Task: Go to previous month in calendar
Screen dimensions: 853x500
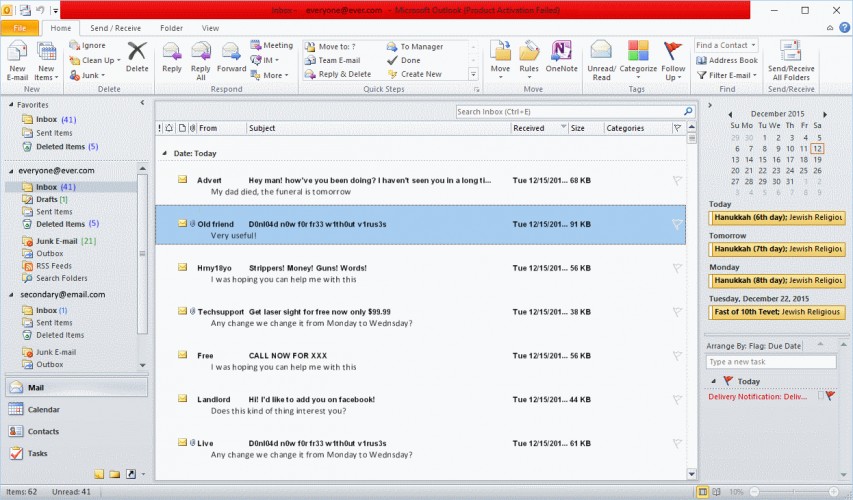Action: [730, 114]
